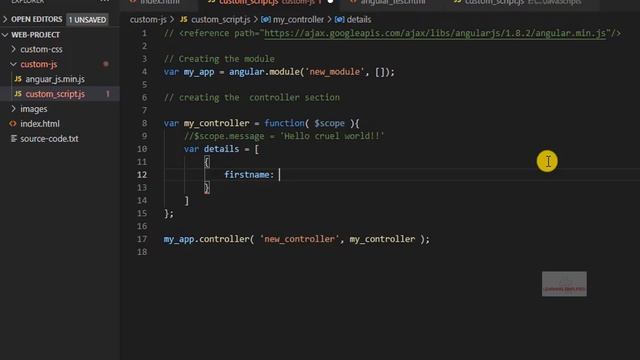Image resolution: width=640 pixels, height=360 pixels.
Task: Select custom_script.js breadcrumb segment
Action: pos(220,20)
